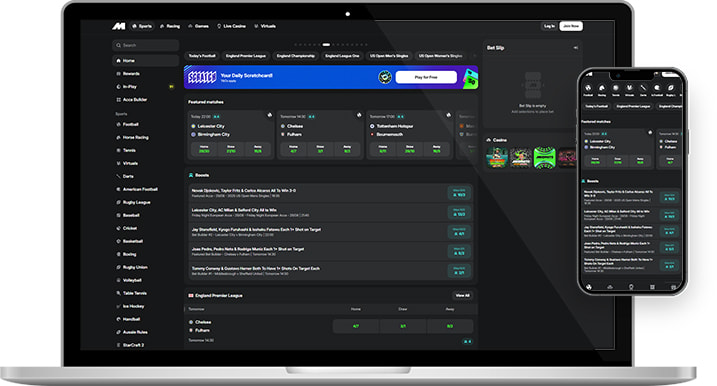The height and width of the screenshot is (386, 717).
Task: Select the Ice Hockey icon in sidebar
Action: [x=118, y=306]
